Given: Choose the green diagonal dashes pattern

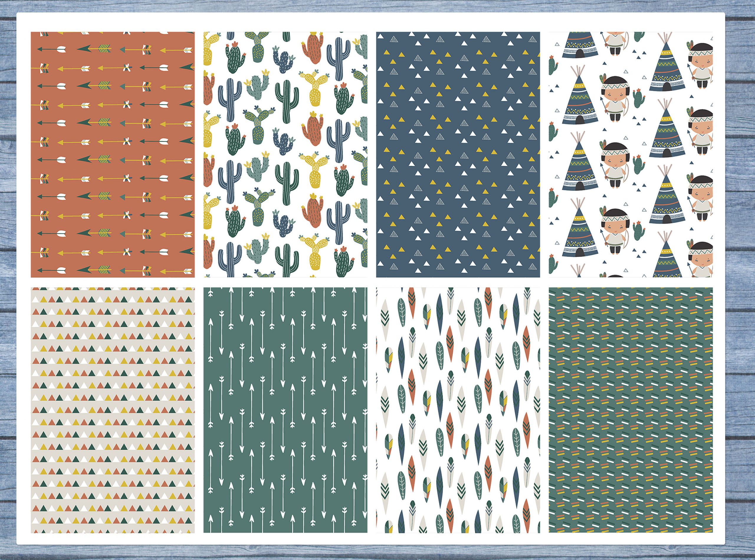Looking at the screenshot, I should pos(631,410).
